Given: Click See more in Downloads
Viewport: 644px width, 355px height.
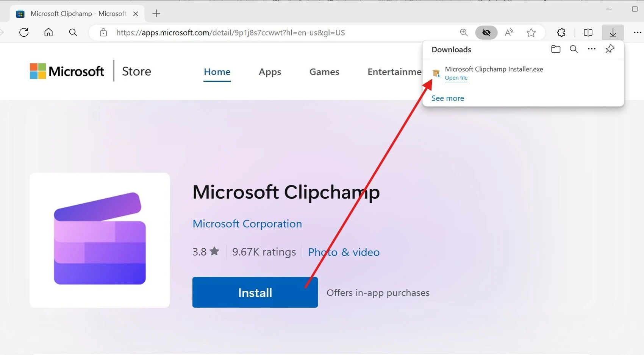Looking at the screenshot, I should point(448,98).
